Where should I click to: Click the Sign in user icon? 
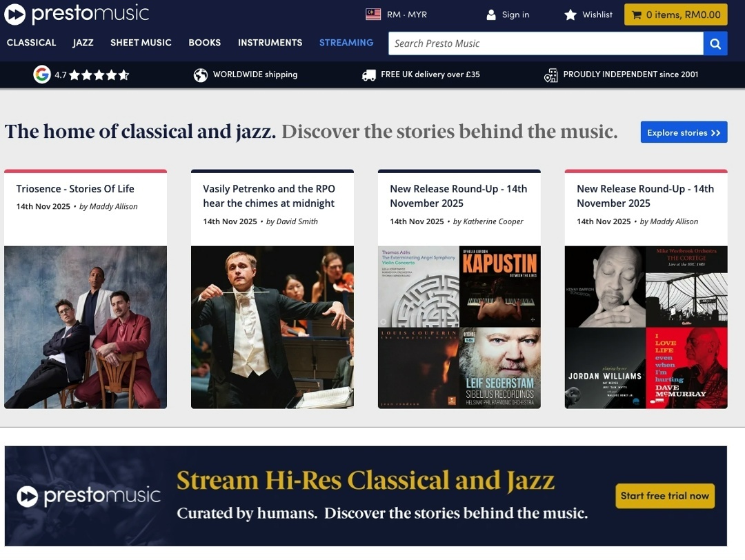tap(491, 14)
